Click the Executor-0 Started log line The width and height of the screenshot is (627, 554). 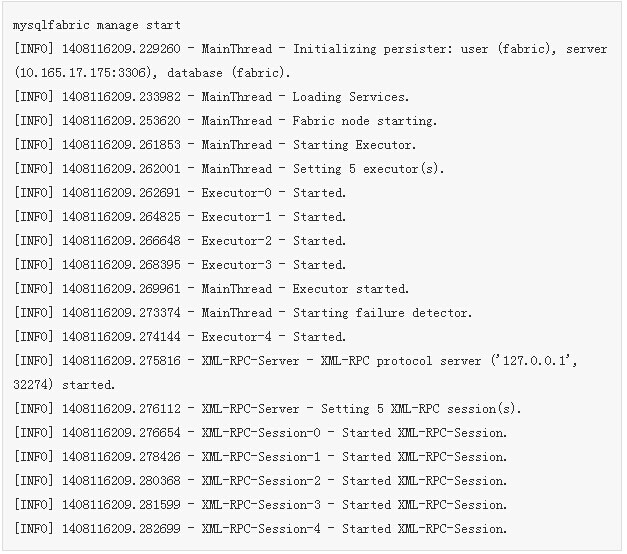tap(180, 193)
